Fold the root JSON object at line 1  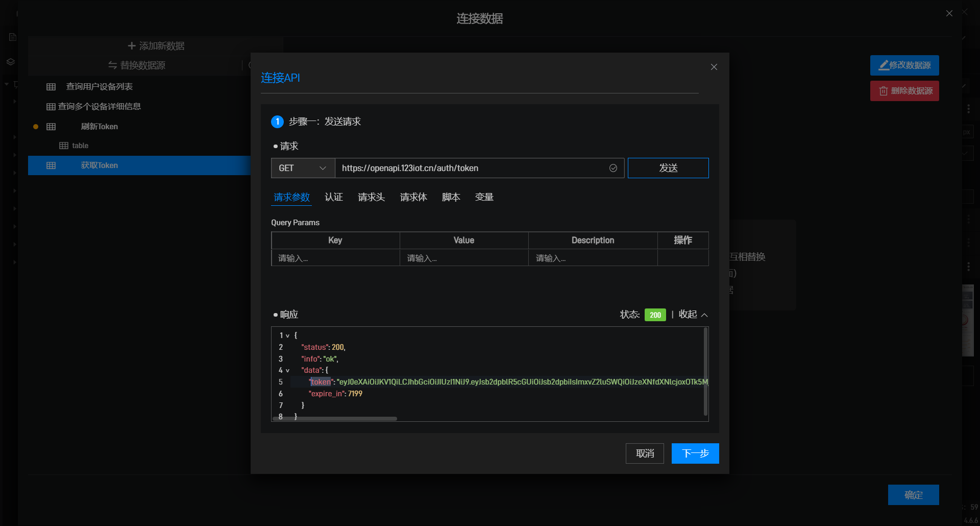click(287, 336)
